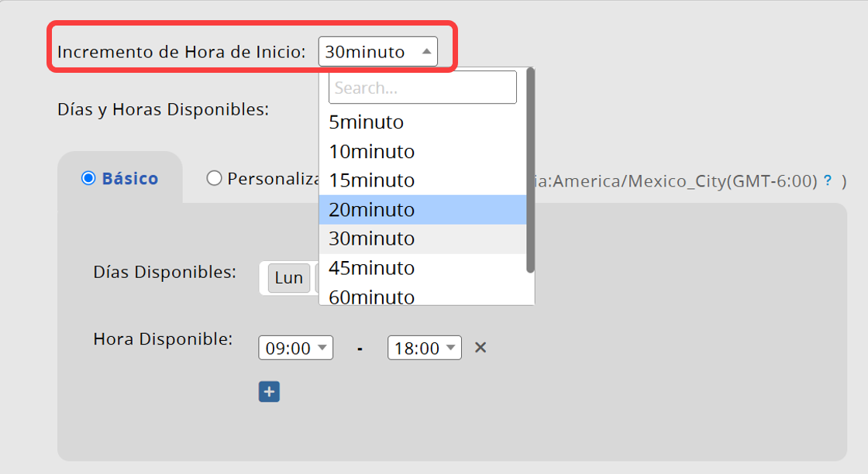Click the arrow on the 30minuto dropdown

click(x=426, y=51)
